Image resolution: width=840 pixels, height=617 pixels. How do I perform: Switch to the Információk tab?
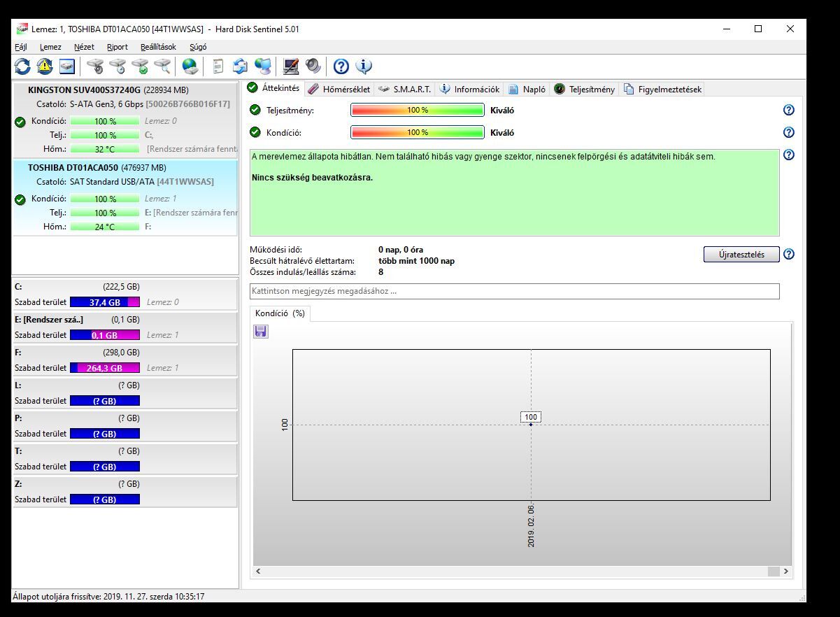tap(469, 89)
